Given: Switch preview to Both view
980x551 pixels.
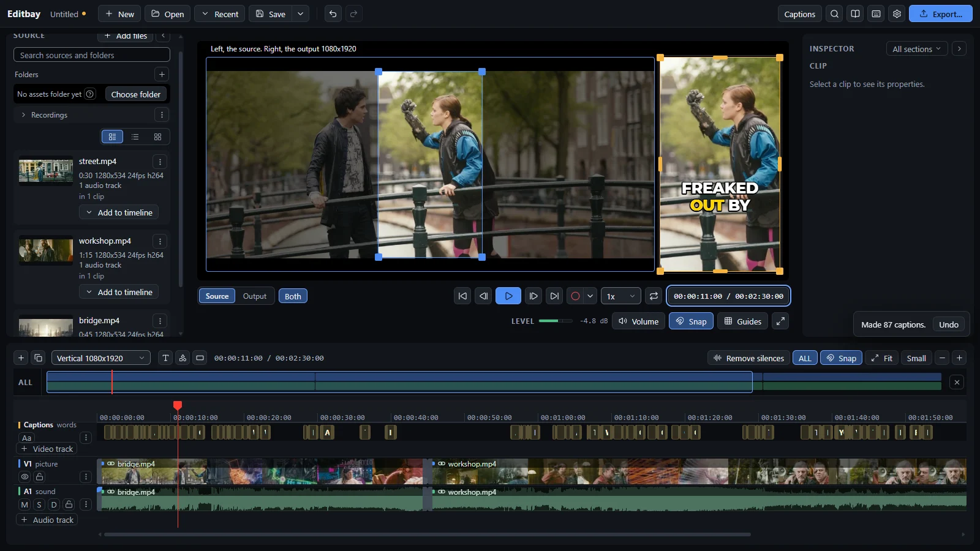Looking at the screenshot, I should [293, 296].
